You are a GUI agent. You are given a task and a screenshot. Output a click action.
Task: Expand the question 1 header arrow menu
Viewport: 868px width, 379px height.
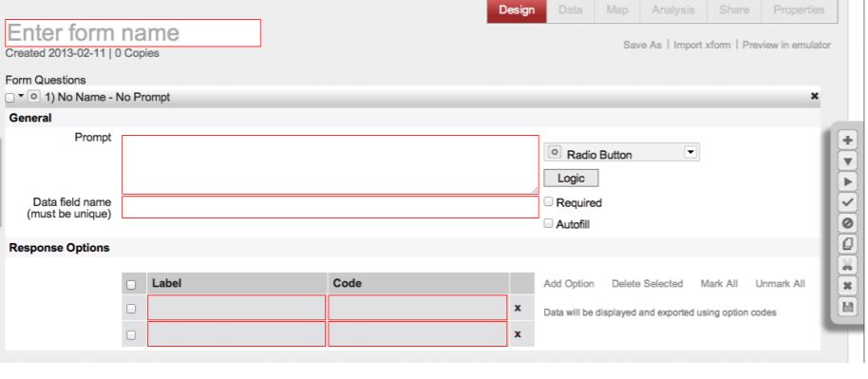[x=21, y=95]
